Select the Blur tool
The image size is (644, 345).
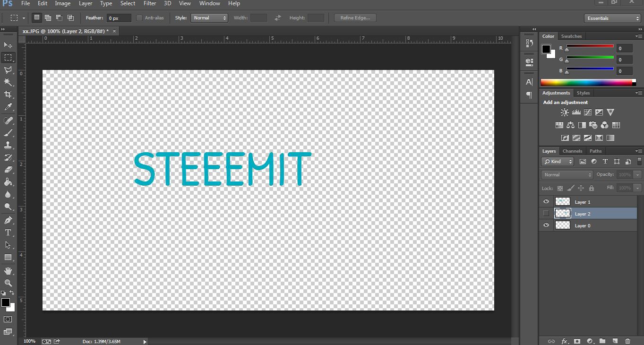coord(8,194)
